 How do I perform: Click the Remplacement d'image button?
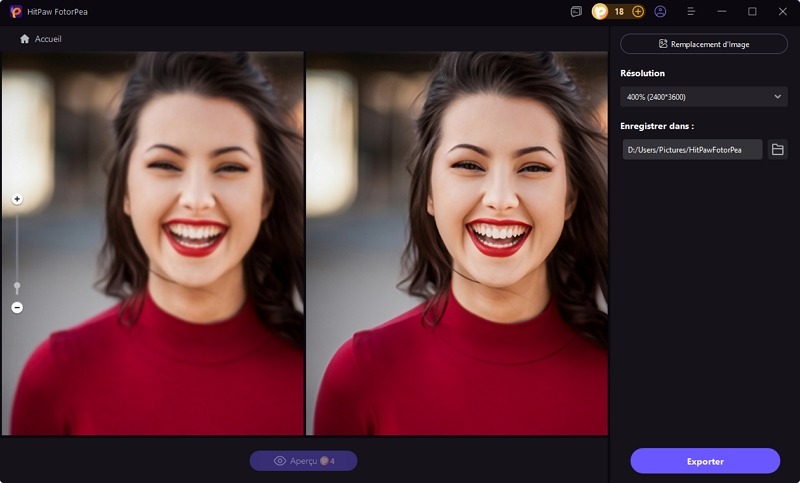(x=704, y=44)
